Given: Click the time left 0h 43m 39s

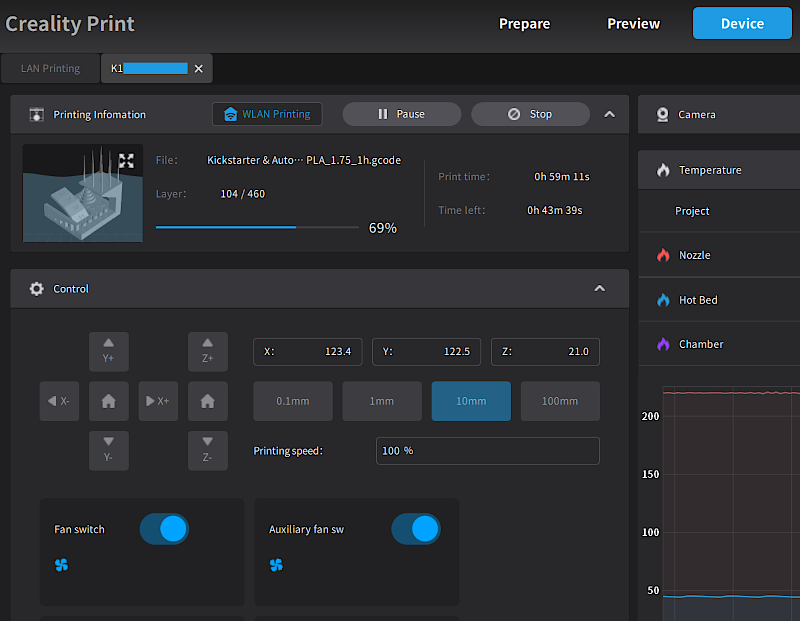Looking at the screenshot, I should pos(555,210).
